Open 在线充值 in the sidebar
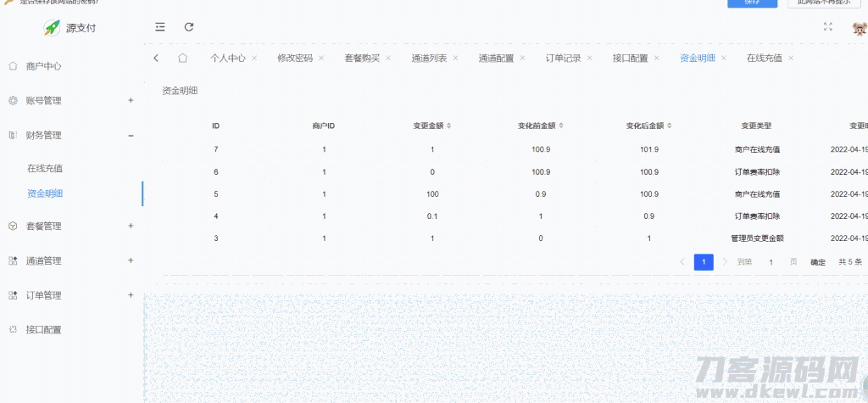The image size is (868, 403). (45, 169)
